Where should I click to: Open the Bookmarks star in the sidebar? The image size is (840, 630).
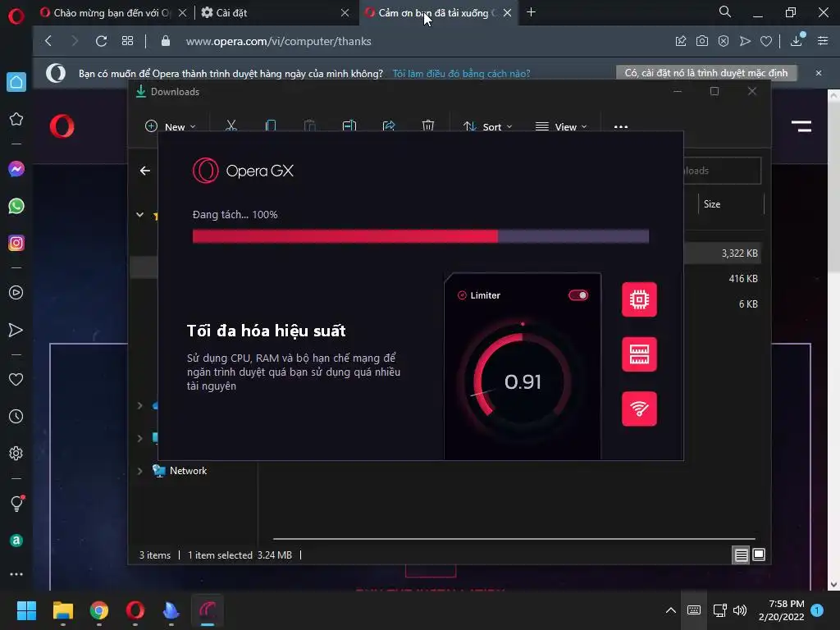16,119
